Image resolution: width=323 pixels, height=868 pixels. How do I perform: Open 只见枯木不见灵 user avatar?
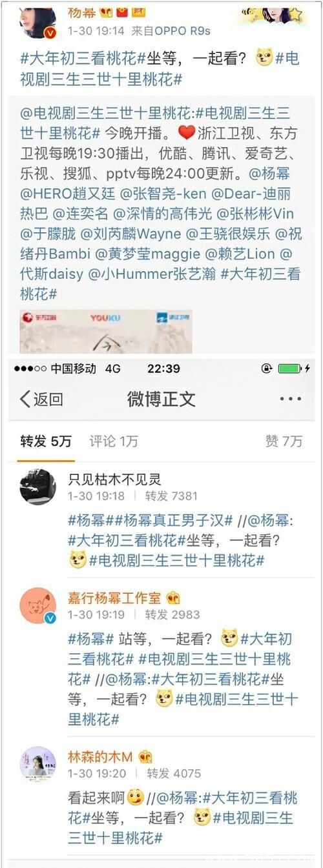(37, 487)
